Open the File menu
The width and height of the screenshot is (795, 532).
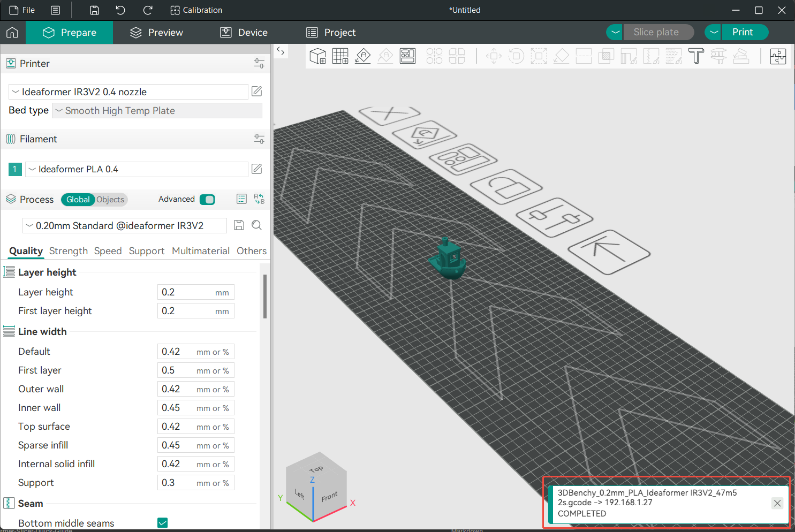click(x=22, y=10)
